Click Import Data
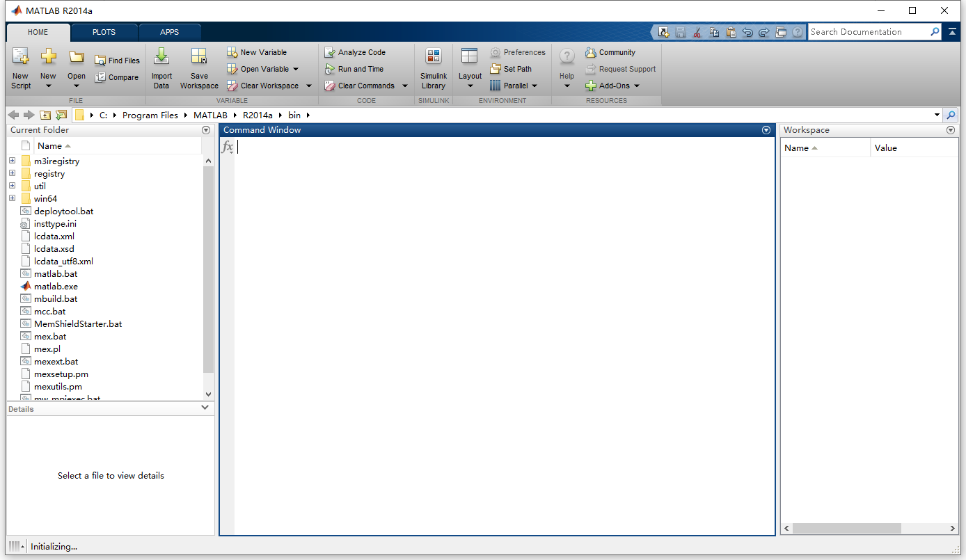The width and height of the screenshot is (966, 560). click(x=161, y=68)
